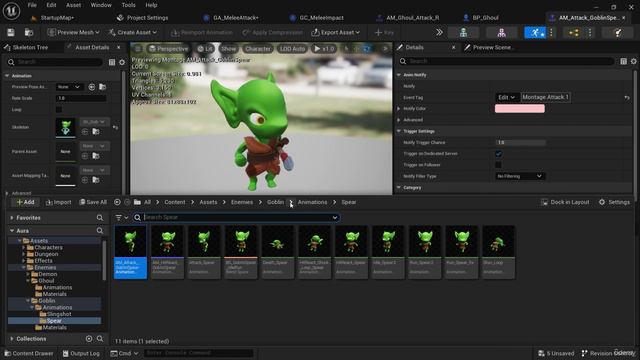The height and width of the screenshot is (360, 640).
Task: Open Notify Filter Type dropdown
Action: (520, 176)
